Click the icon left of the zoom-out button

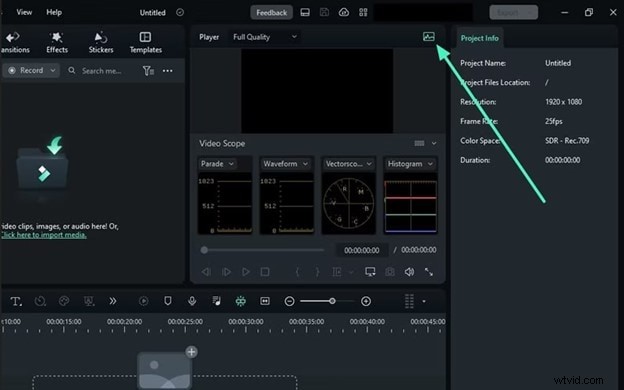pos(265,301)
